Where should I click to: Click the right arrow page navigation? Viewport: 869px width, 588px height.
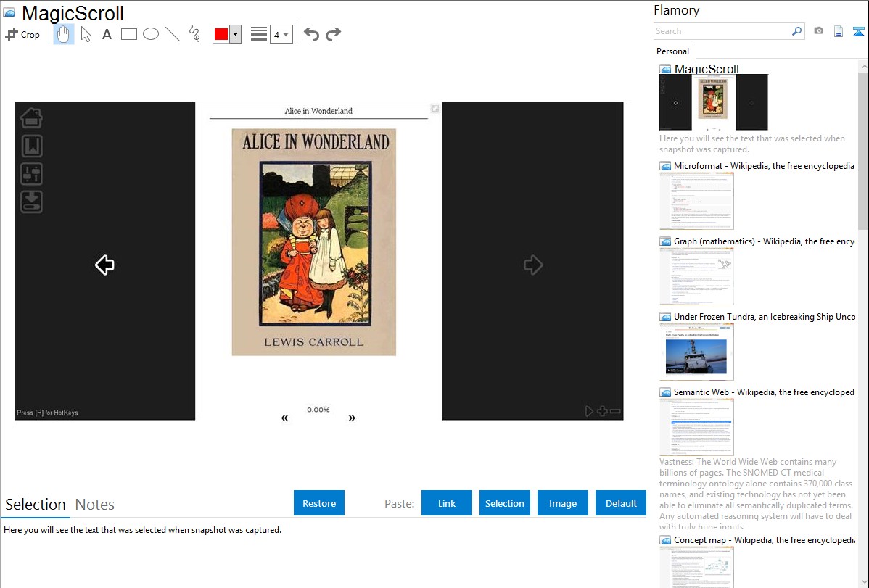coord(533,265)
